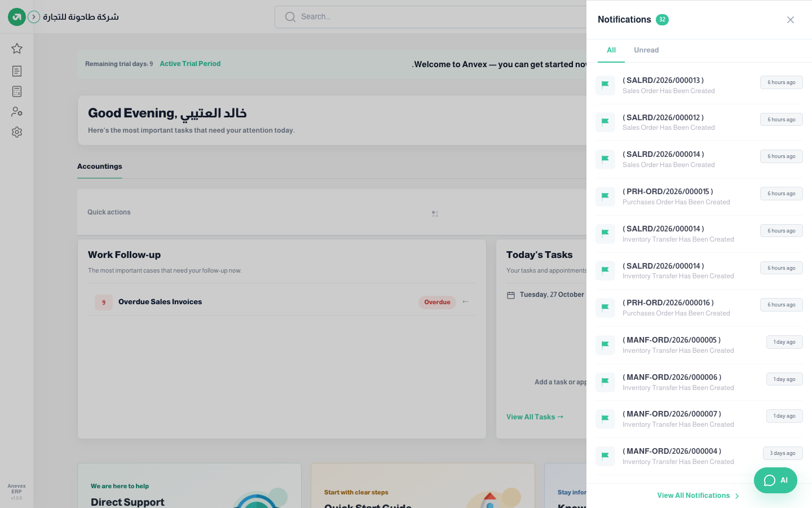Open the Overdue Sales Invoices arrow

coord(465,302)
